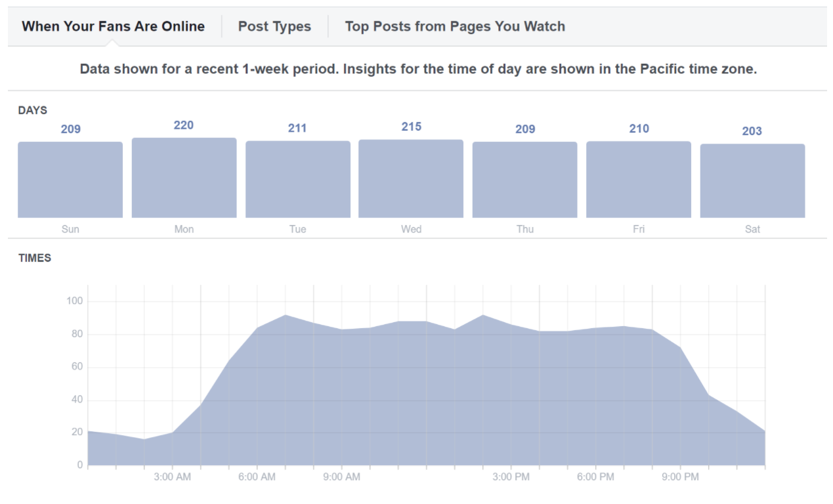This screenshot has width=833, height=504.
Task: Select the Sunday bar in Days chart
Action: tap(70, 180)
